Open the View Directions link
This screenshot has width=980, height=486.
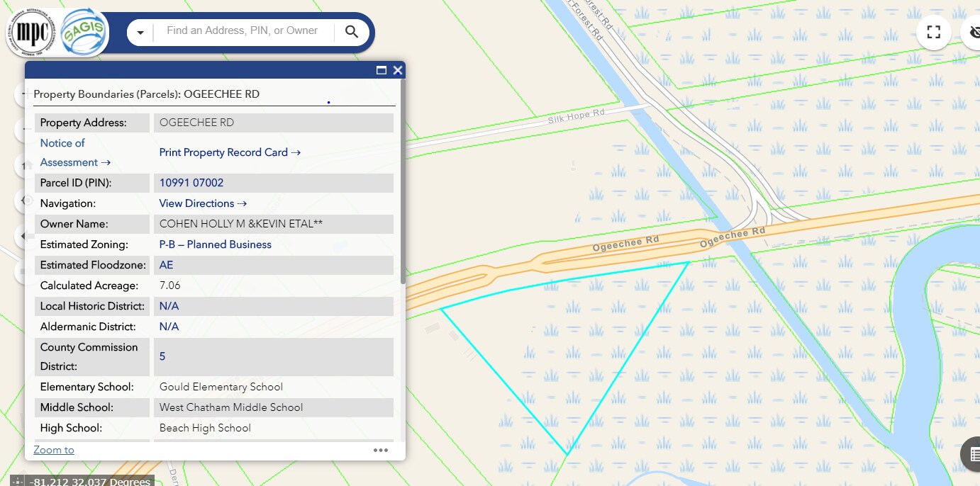[x=203, y=203]
